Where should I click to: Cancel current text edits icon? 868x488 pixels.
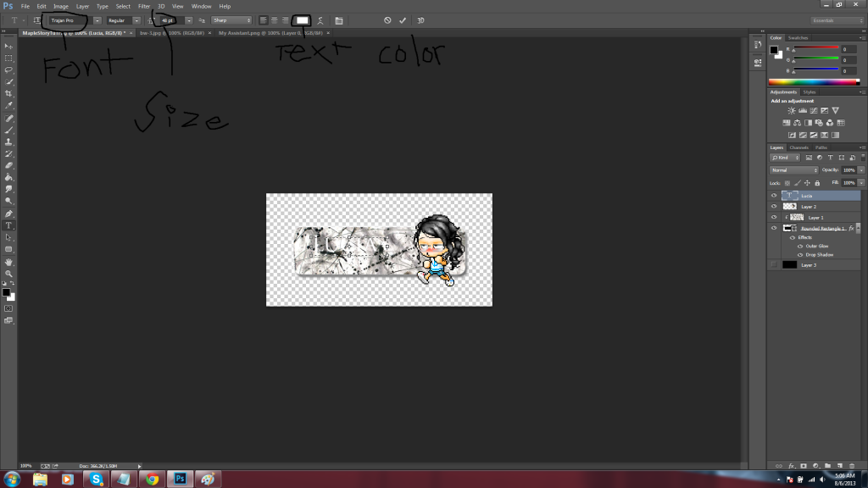(387, 20)
